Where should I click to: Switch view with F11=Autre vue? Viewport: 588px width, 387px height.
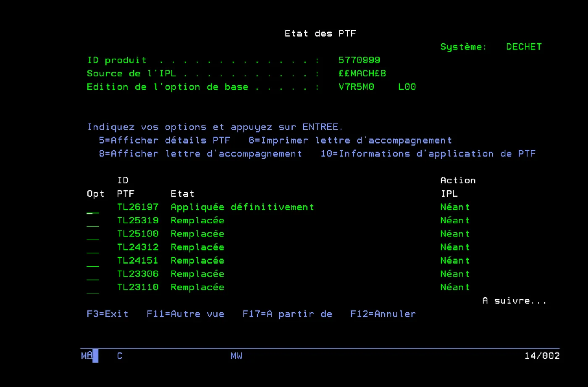(x=185, y=314)
